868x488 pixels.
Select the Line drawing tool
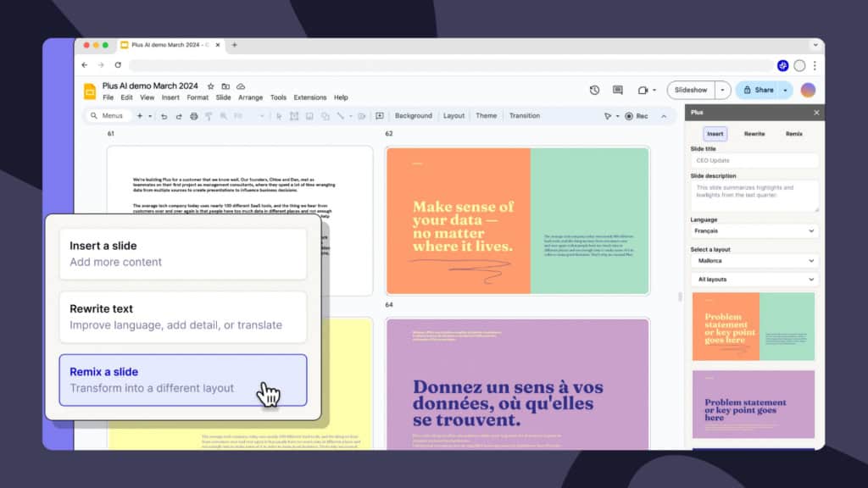(x=341, y=116)
